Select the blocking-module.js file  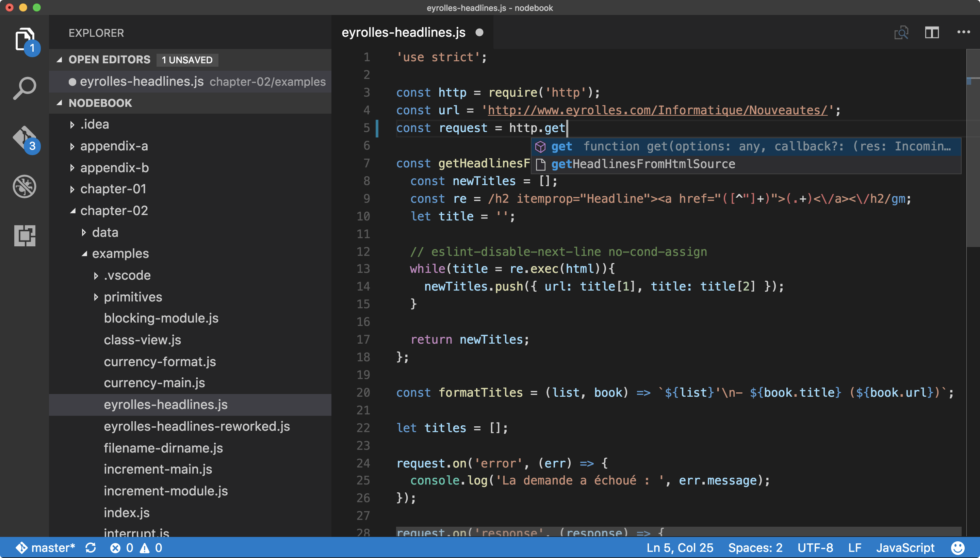click(161, 318)
